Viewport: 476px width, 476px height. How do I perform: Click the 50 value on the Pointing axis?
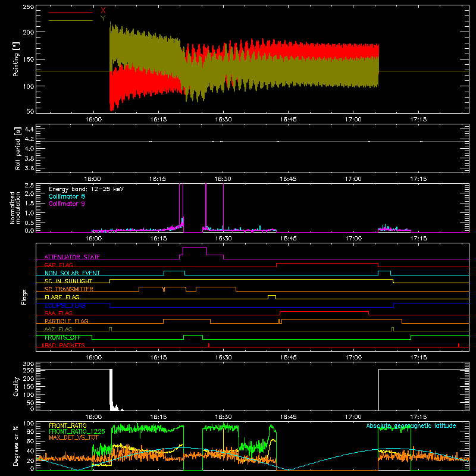click(30, 111)
